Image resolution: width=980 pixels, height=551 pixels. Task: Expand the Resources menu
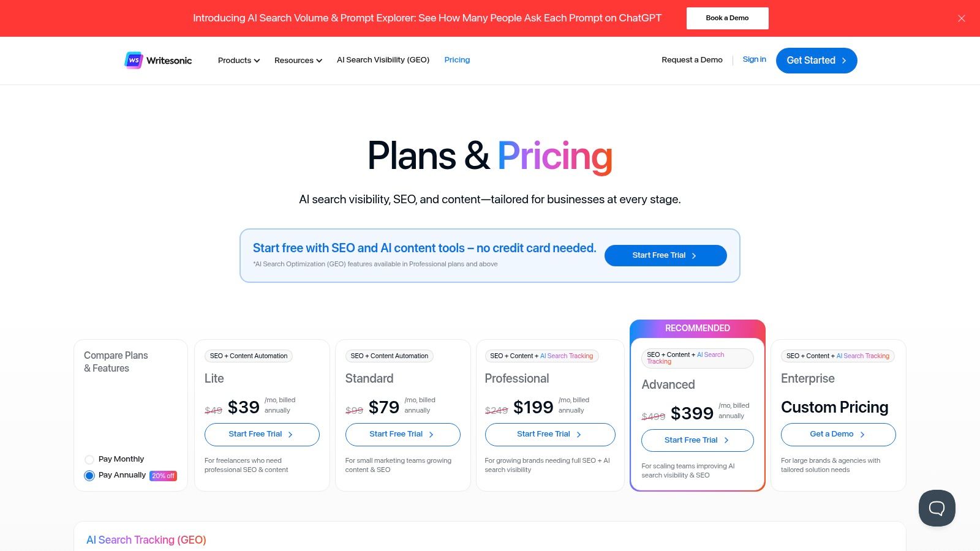point(298,60)
